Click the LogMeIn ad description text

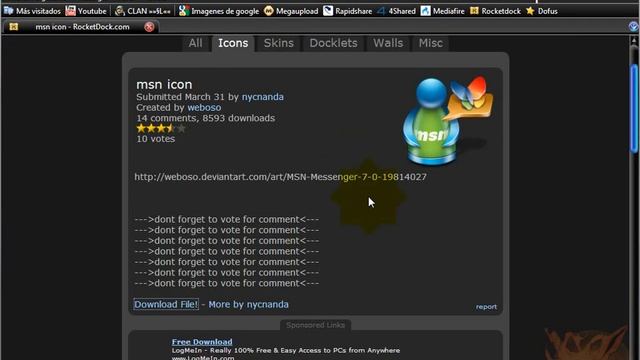coord(286,351)
